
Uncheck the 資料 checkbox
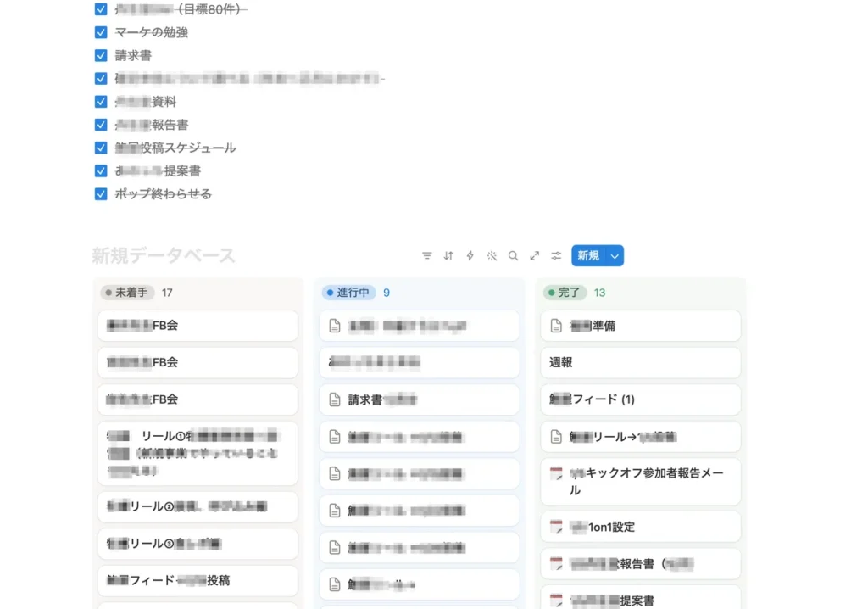101,102
